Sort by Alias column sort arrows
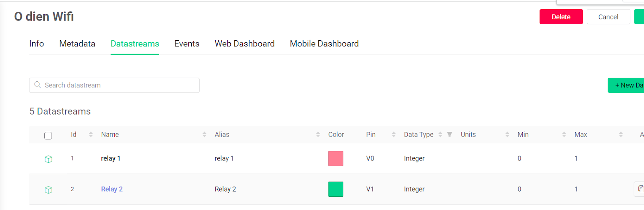The image size is (644, 210). coord(318,135)
